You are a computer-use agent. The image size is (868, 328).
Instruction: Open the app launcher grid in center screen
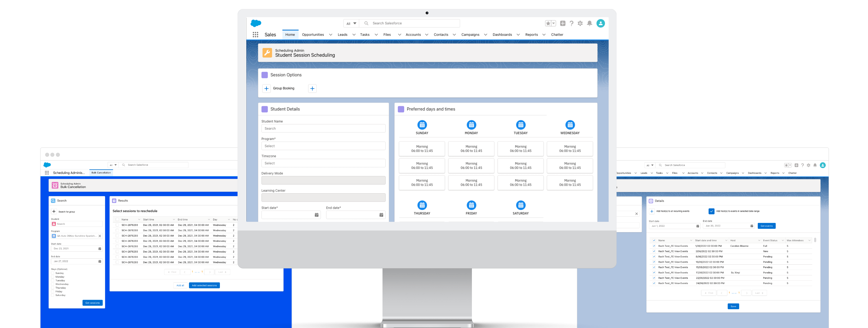click(x=255, y=35)
